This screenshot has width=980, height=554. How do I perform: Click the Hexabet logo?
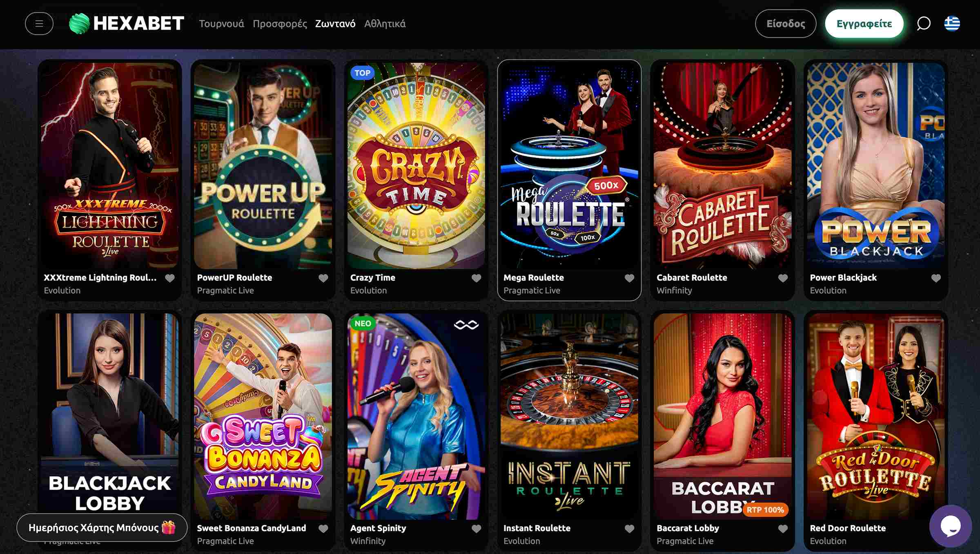[127, 24]
